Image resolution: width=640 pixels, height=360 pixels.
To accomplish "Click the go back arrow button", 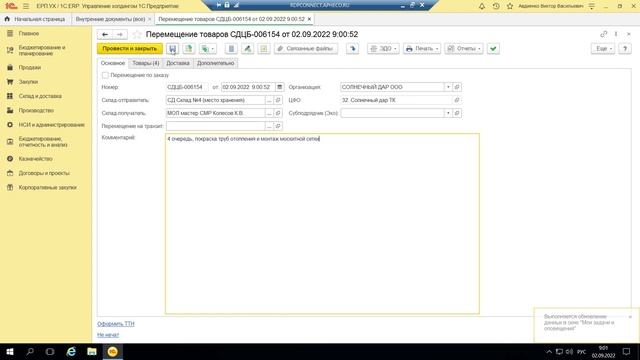I will (x=105, y=35).
